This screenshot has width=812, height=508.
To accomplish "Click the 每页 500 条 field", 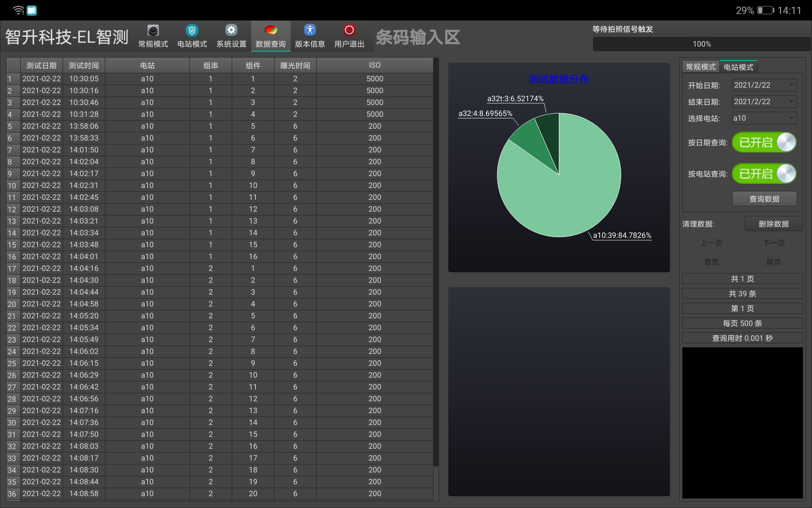I will [742, 323].
